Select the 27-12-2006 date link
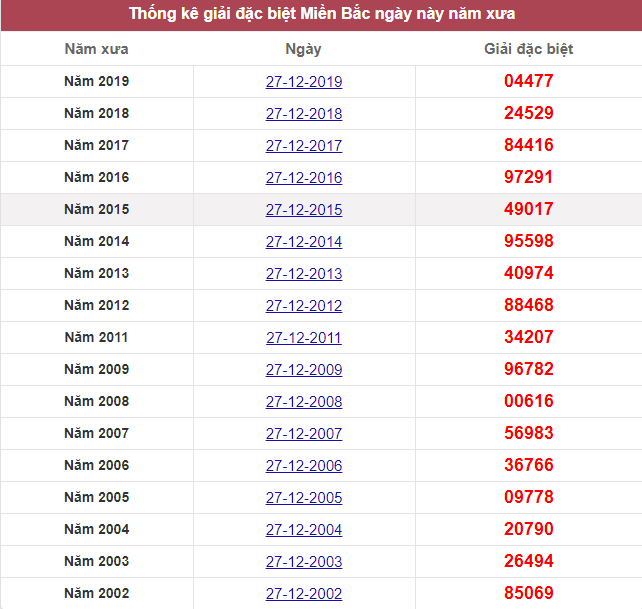Screen dimensions: 642x609 tap(304, 466)
